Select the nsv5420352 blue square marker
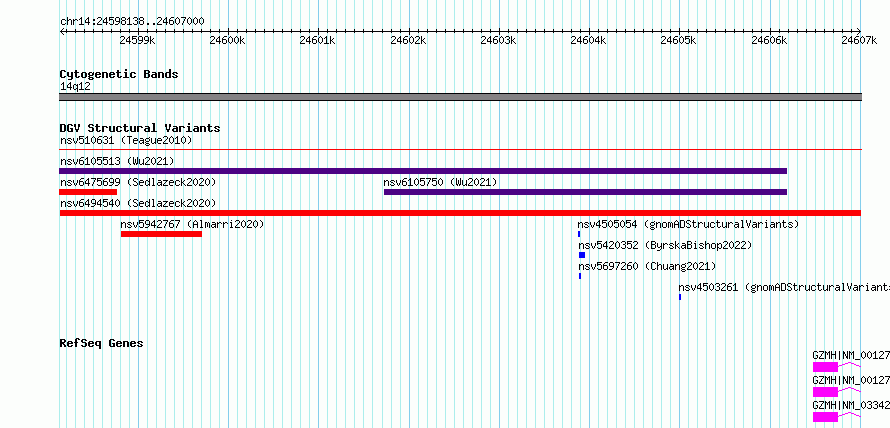Image resolution: width=890 pixels, height=428 pixels. pos(581,255)
